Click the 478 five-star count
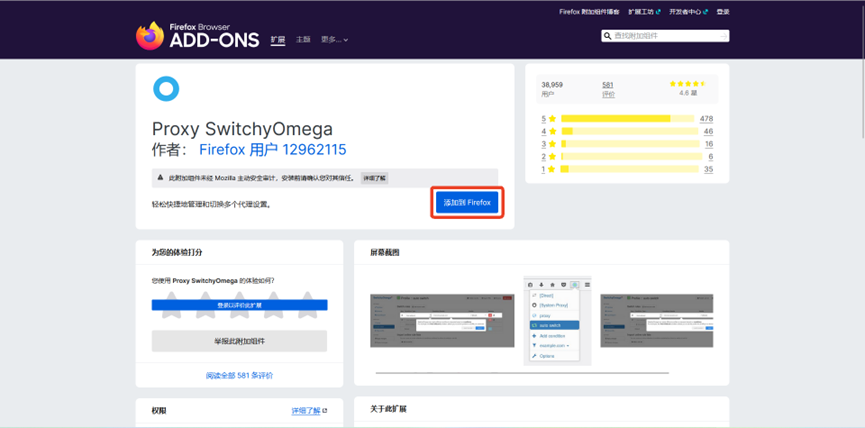Image resolution: width=865 pixels, height=428 pixels. (x=706, y=119)
